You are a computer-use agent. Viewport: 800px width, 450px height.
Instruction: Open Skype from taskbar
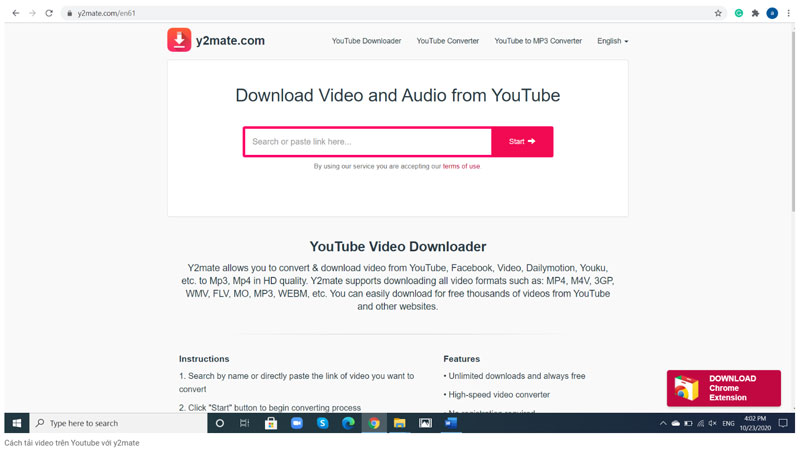[322, 423]
